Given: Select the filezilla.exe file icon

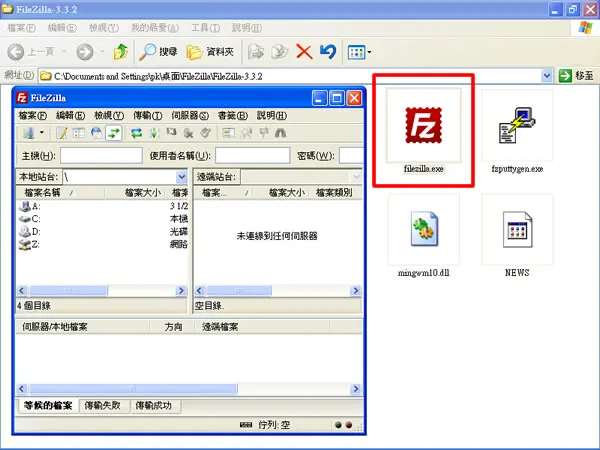Looking at the screenshot, I should click(x=424, y=126).
